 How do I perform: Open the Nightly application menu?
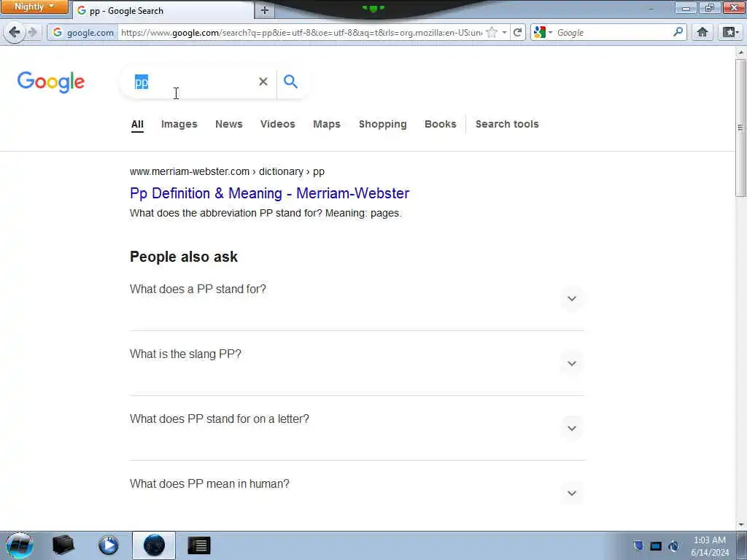(34, 7)
